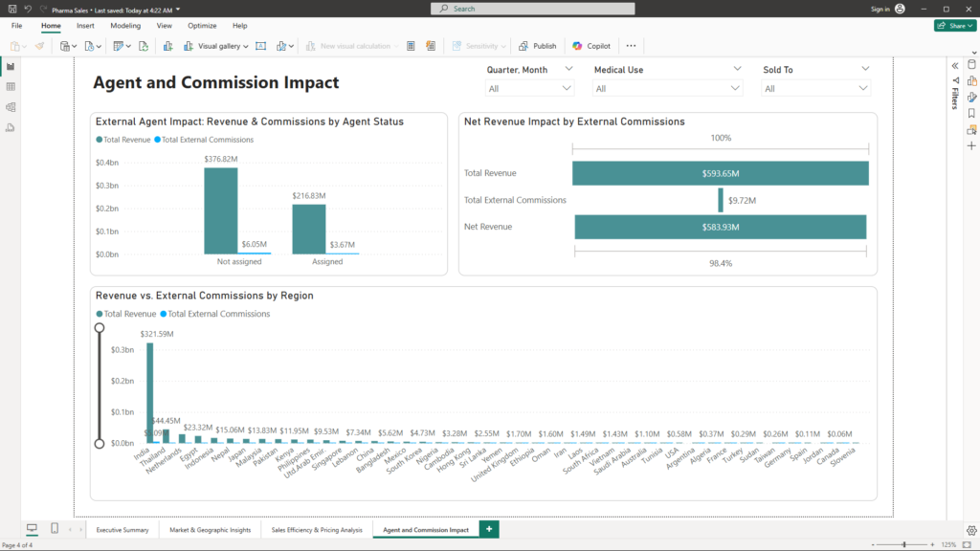Expand the Sold To slicer dropdown
The width and height of the screenshot is (980, 551).
[864, 88]
